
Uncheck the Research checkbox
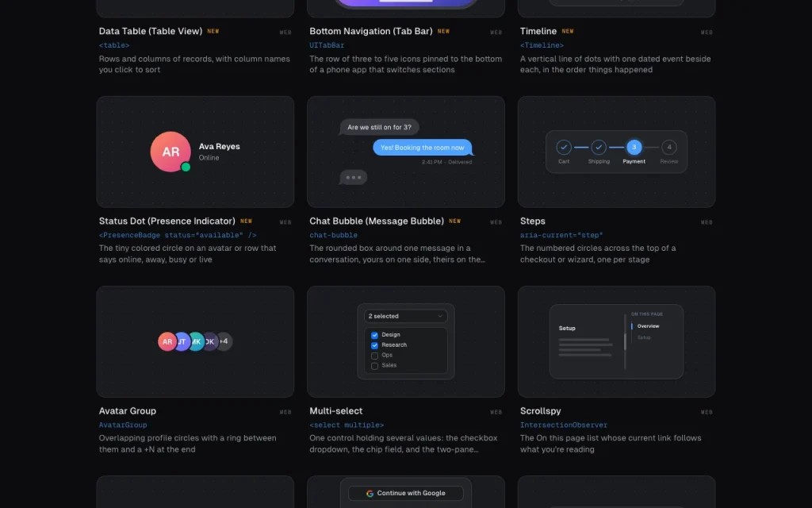[x=374, y=345]
